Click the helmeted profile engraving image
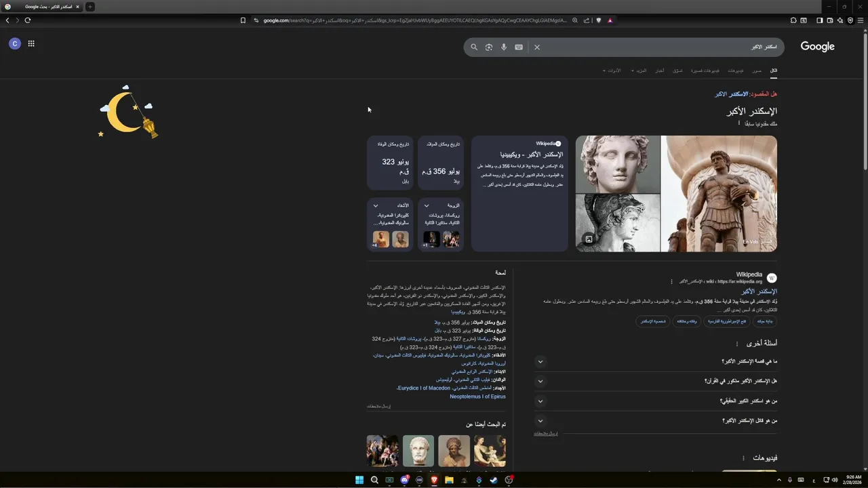The width and height of the screenshot is (868, 488). [618, 223]
